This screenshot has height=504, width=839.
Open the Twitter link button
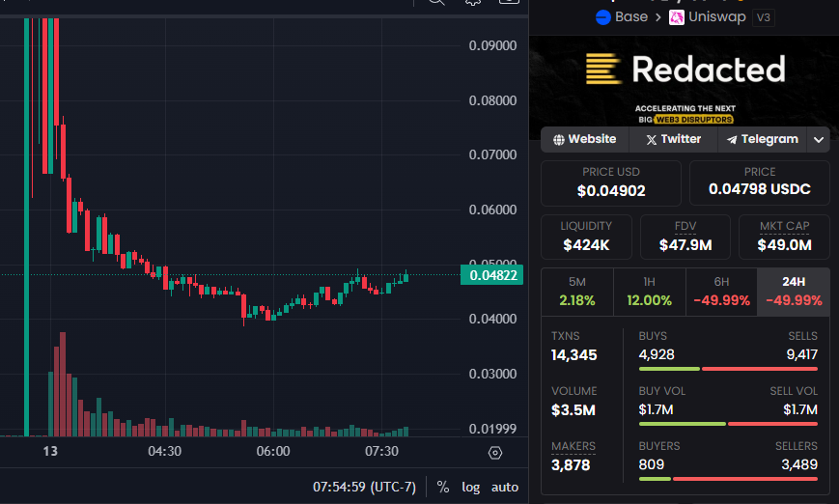673,140
